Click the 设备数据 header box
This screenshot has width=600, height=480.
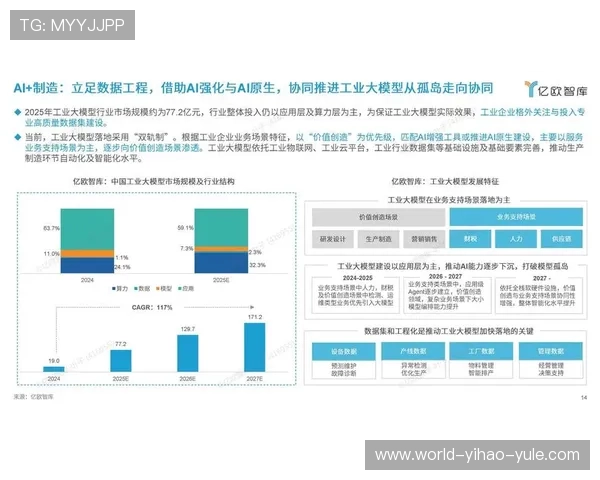pyautogui.click(x=344, y=351)
